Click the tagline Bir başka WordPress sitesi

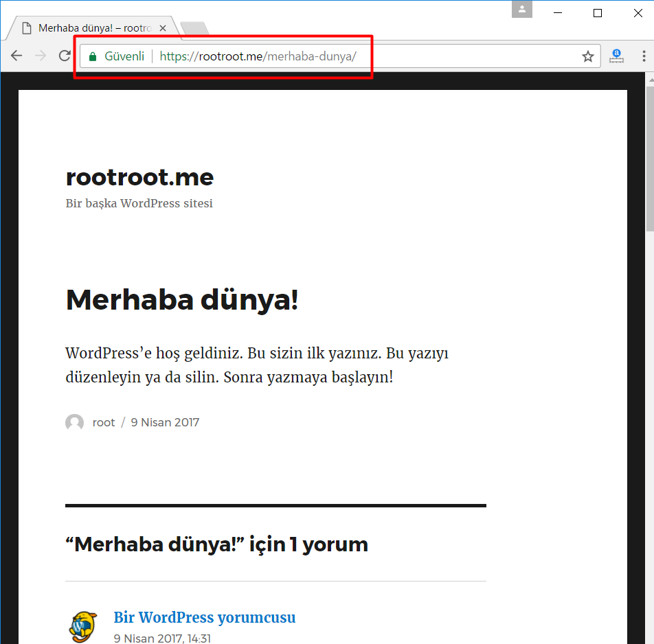[x=139, y=203]
